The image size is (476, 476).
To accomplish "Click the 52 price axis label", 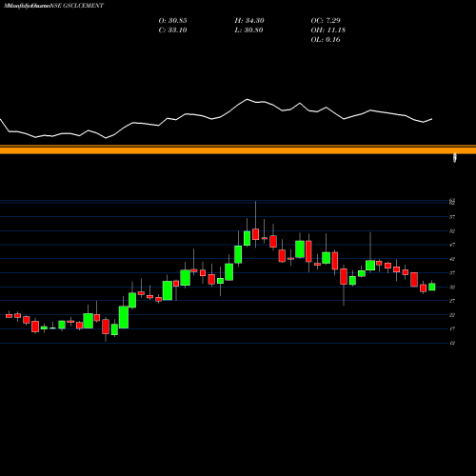I will pos(452,231).
